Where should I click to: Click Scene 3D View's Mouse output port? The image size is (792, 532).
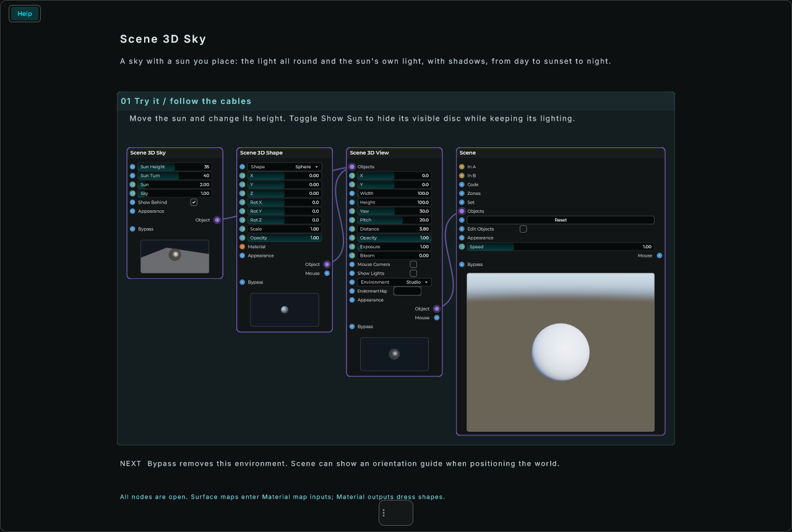point(437,317)
